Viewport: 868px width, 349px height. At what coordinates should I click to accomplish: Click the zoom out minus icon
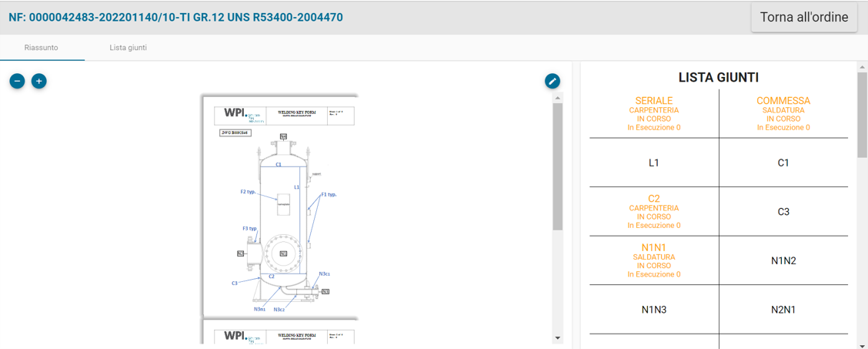coord(17,81)
